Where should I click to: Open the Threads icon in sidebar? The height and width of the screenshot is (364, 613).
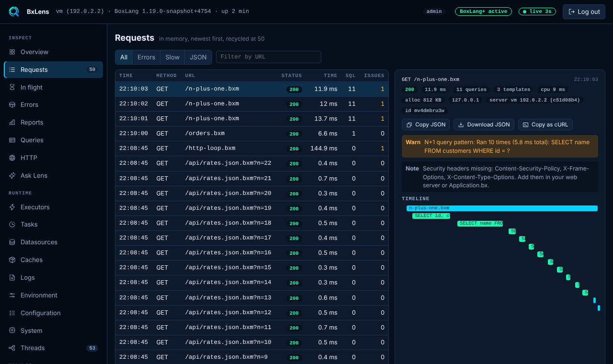(x=12, y=348)
